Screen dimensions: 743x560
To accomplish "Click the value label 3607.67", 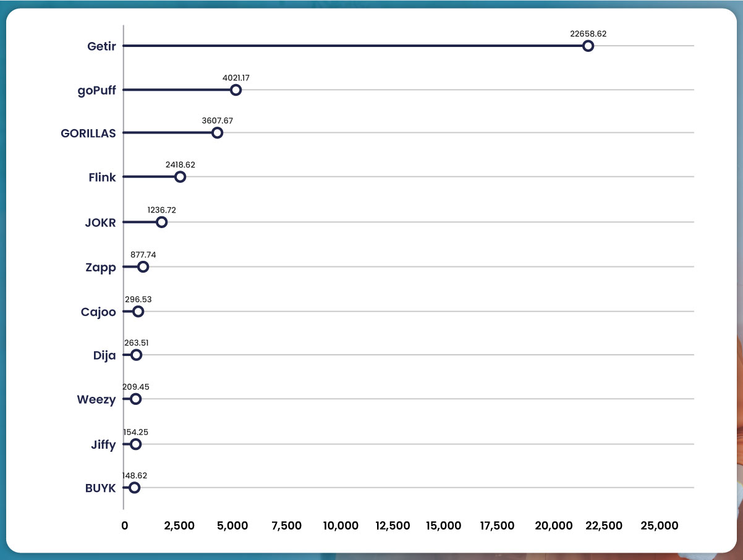I will click(218, 121).
